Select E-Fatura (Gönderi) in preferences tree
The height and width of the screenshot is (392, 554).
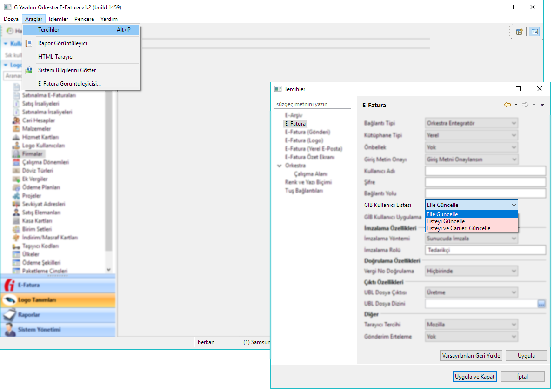pyautogui.click(x=307, y=132)
